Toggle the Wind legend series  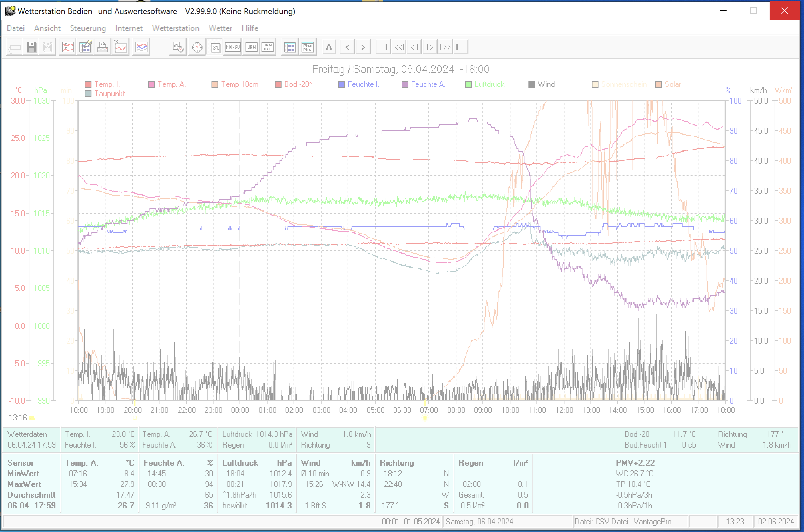tap(546, 84)
